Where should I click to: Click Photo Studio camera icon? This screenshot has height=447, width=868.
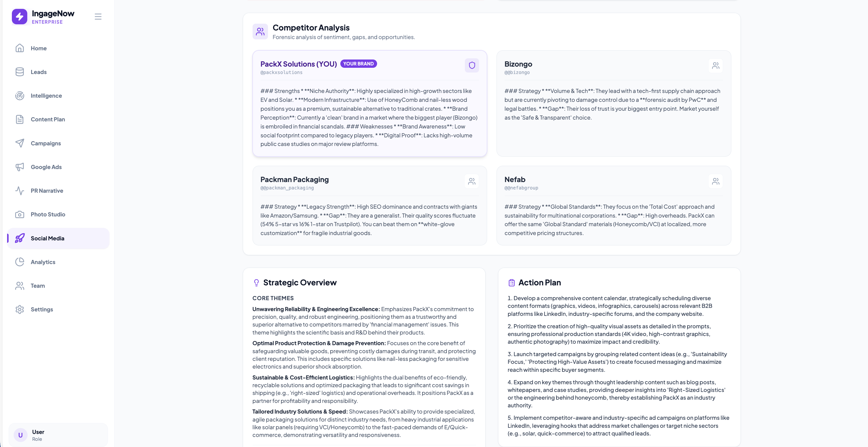point(20,214)
